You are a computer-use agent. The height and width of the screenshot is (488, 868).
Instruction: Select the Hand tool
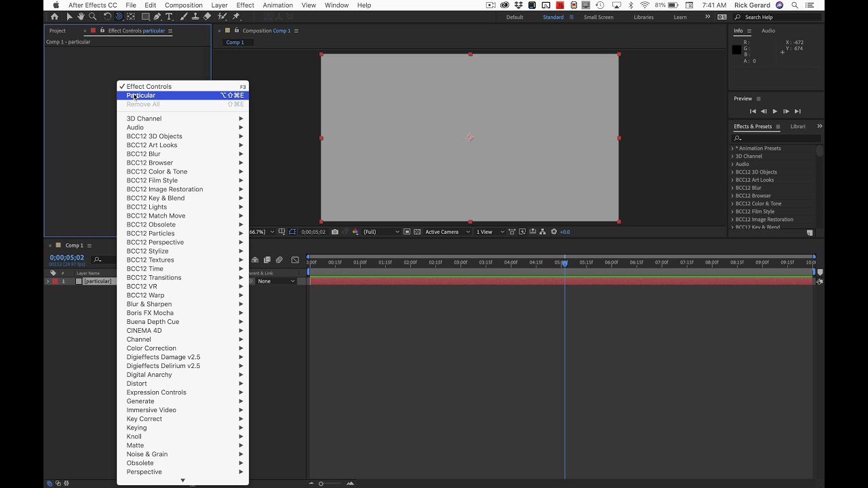[81, 17]
